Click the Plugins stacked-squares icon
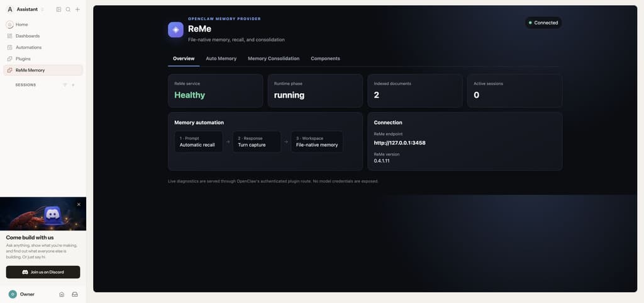 pyautogui.click(x=10, y=59)
